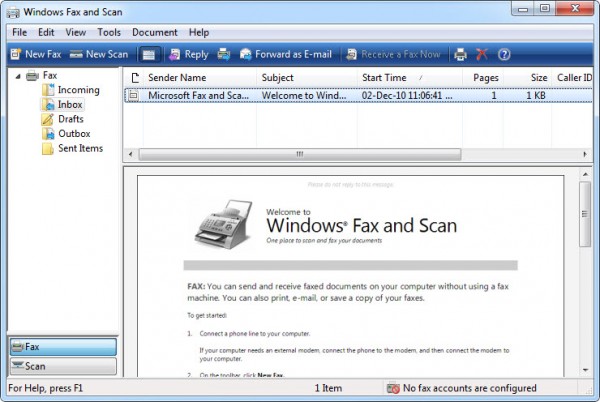Click the 1 KB size cell

(535, 95)
